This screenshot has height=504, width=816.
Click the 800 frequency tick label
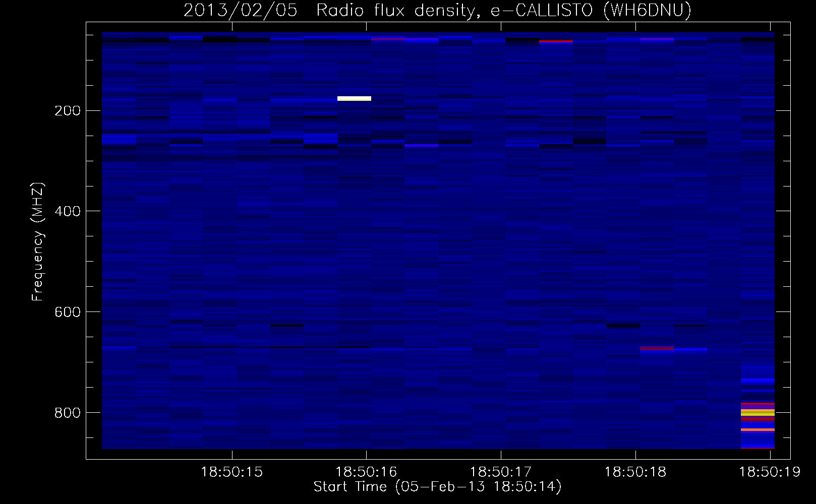(x=67, y=413)
